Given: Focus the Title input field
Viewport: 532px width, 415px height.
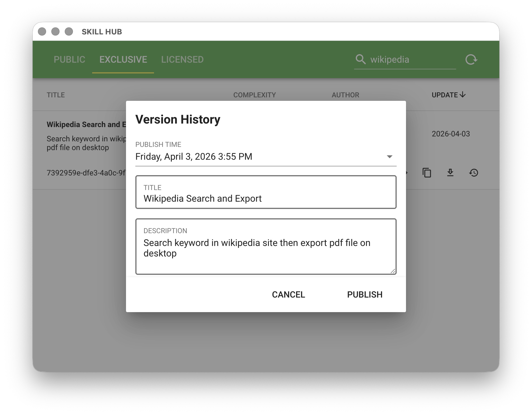Looking at the screenshot, I should pyautogui.click(x=265, y=198).
